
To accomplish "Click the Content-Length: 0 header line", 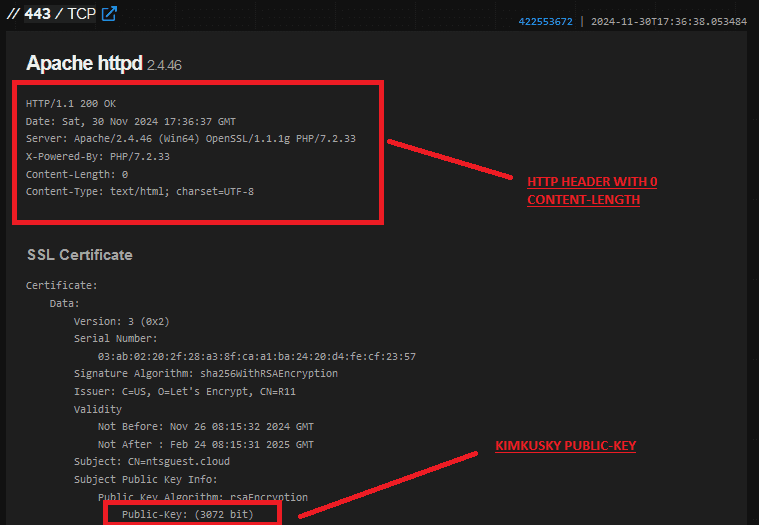I will point(77,174).
